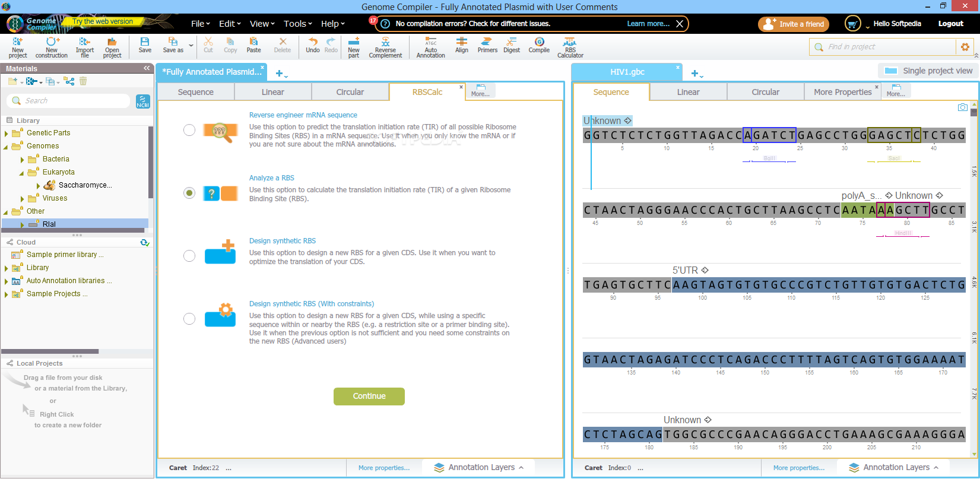The height and width of the screenshot is (479, 980).
Task: Toggle Single project view
Action: coord(928,71)
